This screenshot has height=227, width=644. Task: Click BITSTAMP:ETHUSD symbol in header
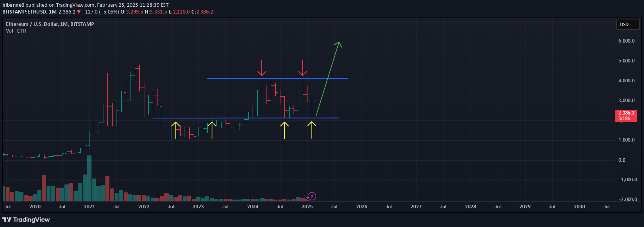coord(24,12)
